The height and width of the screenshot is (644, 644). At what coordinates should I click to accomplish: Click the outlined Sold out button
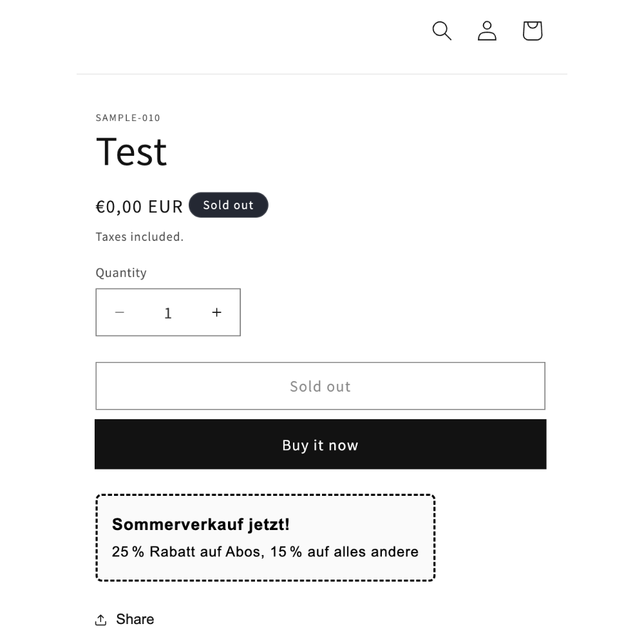tap(320, 386)
